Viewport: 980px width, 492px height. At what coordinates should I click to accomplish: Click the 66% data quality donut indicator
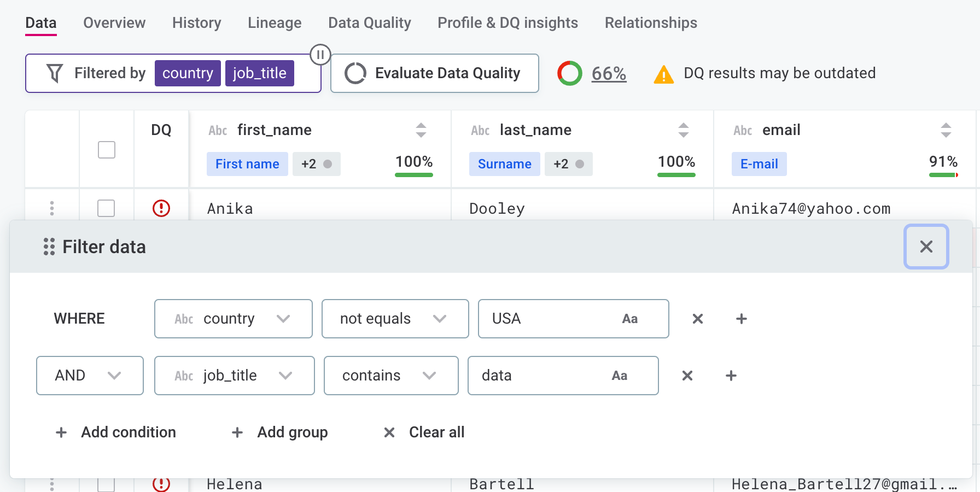pyautogui.click(x=570, y=73)
